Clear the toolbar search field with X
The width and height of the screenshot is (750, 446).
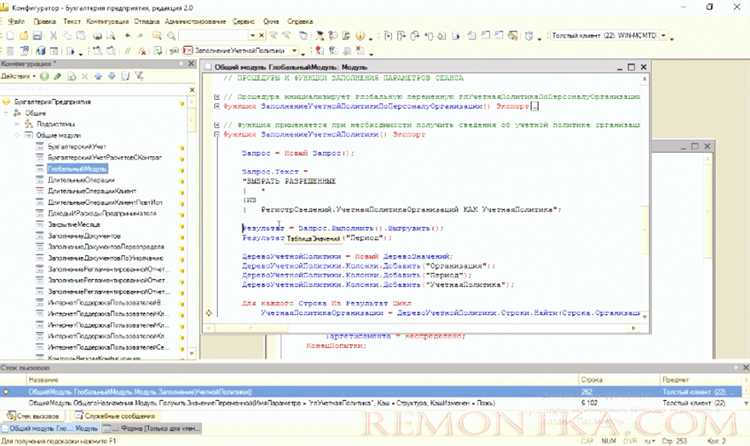click(x=262, y=35)
